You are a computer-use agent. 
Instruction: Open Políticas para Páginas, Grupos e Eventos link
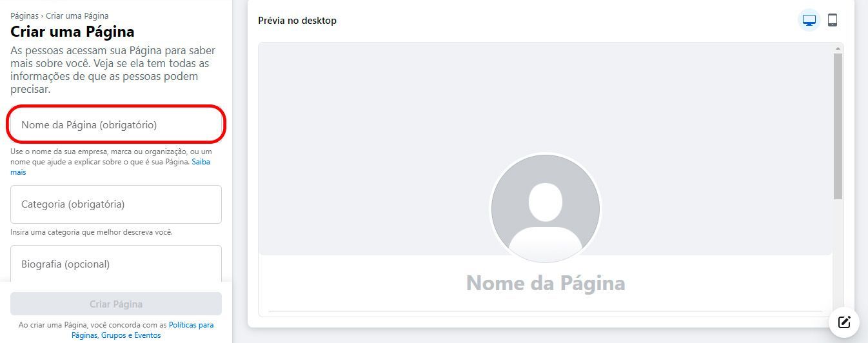point(143,330)
